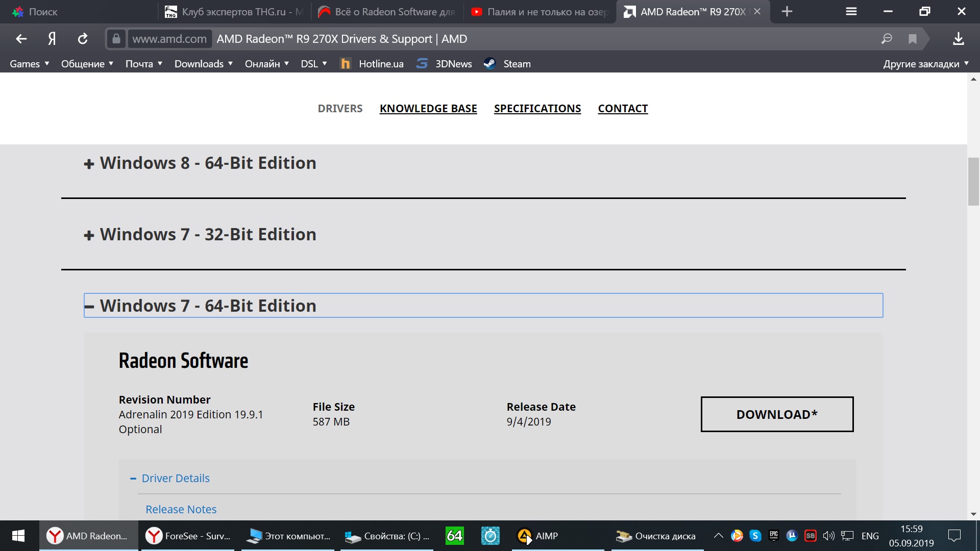The image size is (980, 551).
Task: Open the Release Notes link
Action: coord(181,509)
